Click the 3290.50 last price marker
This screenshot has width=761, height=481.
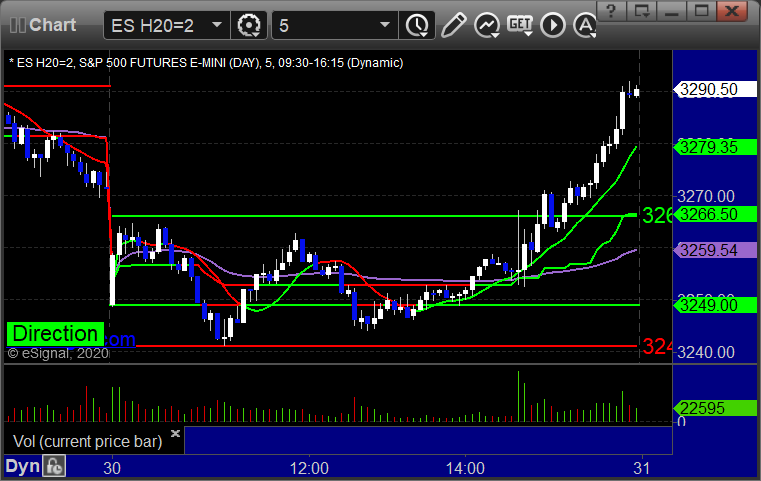pos(708,89)
